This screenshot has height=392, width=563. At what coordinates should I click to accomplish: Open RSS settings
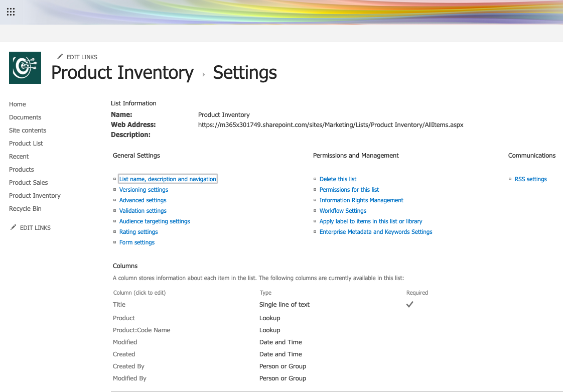point(530,179)
